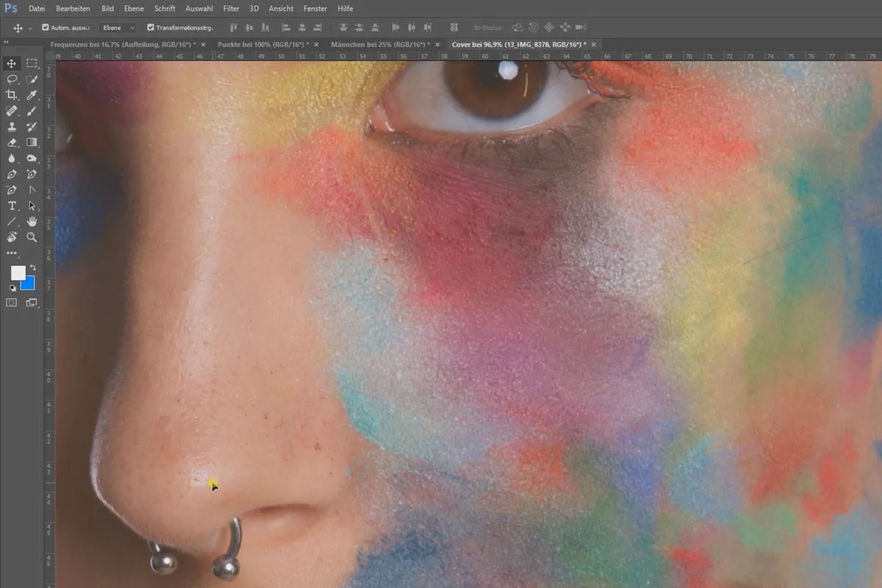The width and height of the screenshot is (882, 588).
Task: Click the white foreground color swatch
Action: tap(17, 273)
